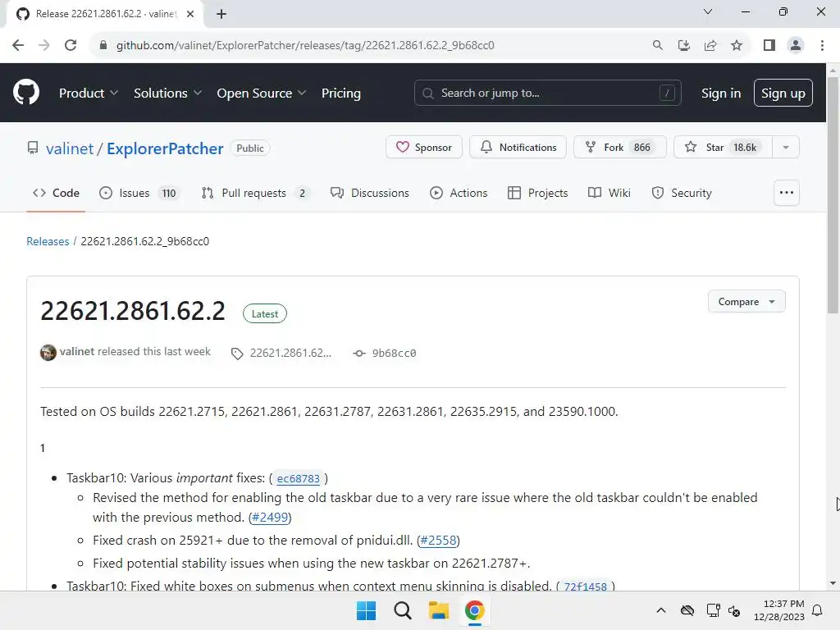Close the Release tab
Viewport: 840px width, 630px height.
pyautogui.click(x=190, y=14)
